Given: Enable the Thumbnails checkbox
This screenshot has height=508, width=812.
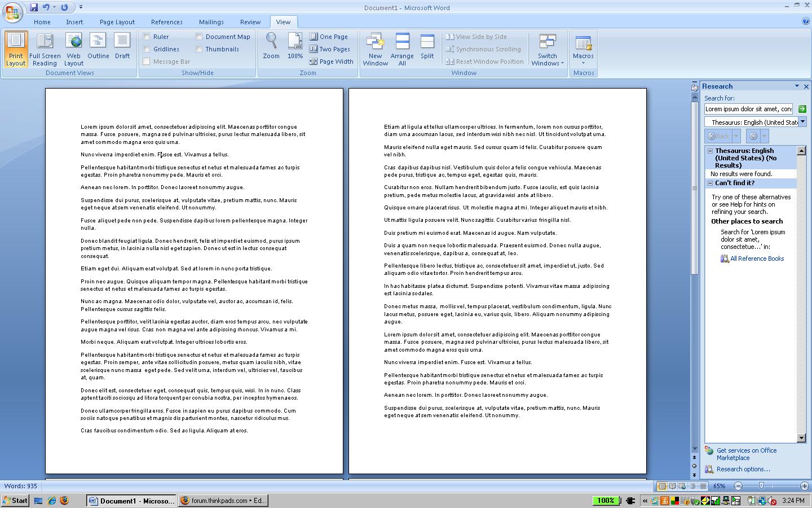Looking at the screenshot, I should coord(199,49).
